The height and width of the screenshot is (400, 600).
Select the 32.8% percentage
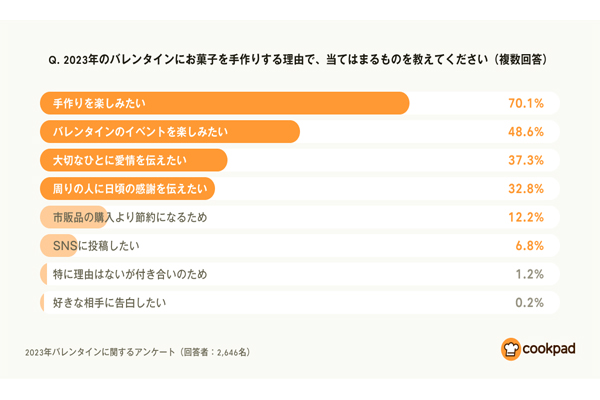(x=524, y=188)
